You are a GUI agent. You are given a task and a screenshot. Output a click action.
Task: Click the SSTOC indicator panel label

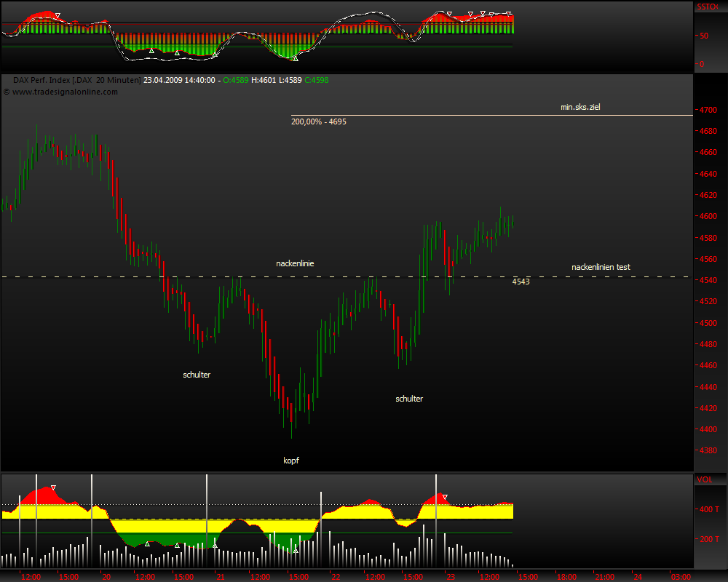coord(708,6)
